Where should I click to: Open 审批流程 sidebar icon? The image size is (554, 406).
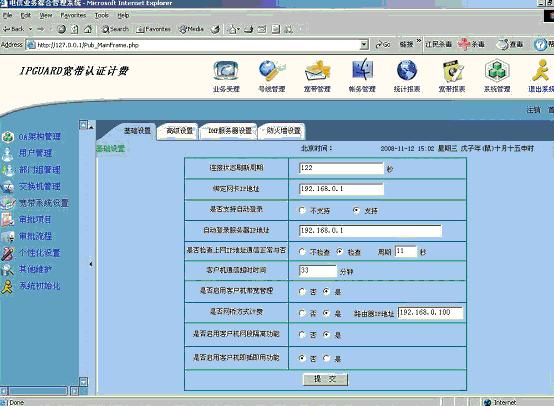click(x=8, y=236)
